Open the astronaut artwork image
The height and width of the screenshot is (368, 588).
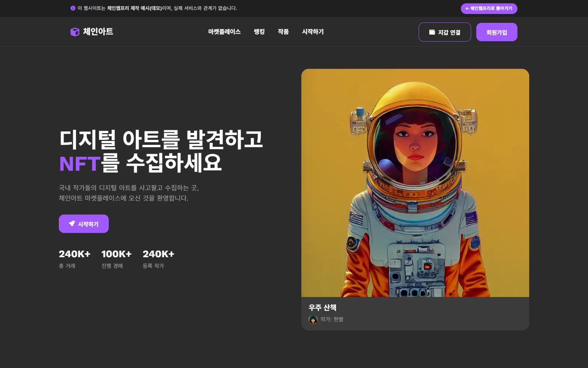(415, 183)
